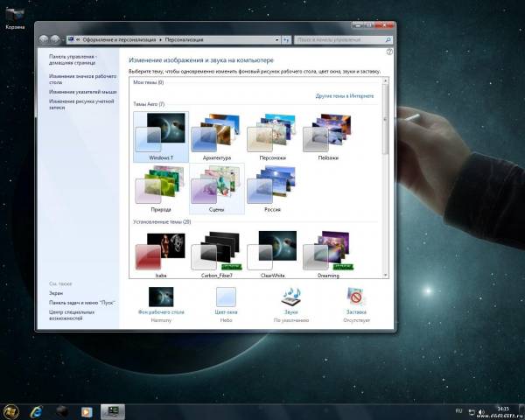Open recent pages dropdown beside navigation arrows
The width and height of the screenshot is (525, 420).
[x=63, y=40]
